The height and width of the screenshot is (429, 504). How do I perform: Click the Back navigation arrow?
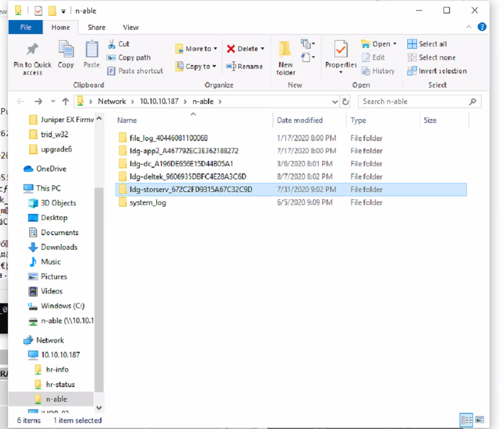[21, 102]
